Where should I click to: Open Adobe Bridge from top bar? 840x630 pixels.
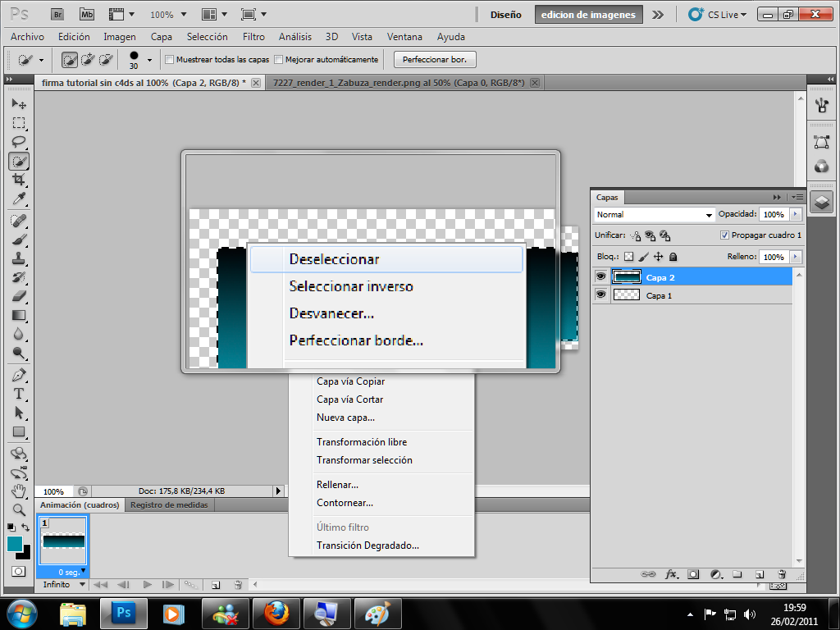tap(57, 15)
